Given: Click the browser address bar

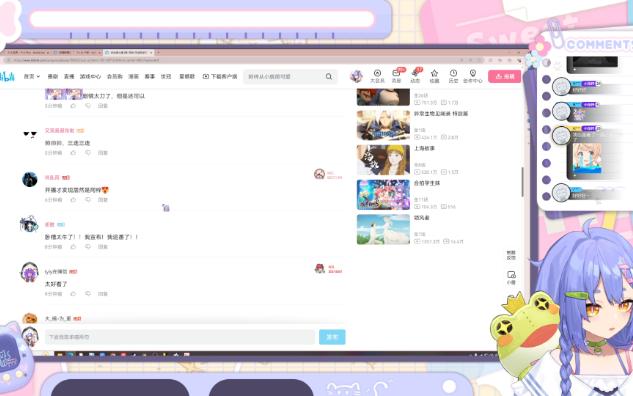Looking at the screenshot, I should pyautogui.click(x=242, y=60).
